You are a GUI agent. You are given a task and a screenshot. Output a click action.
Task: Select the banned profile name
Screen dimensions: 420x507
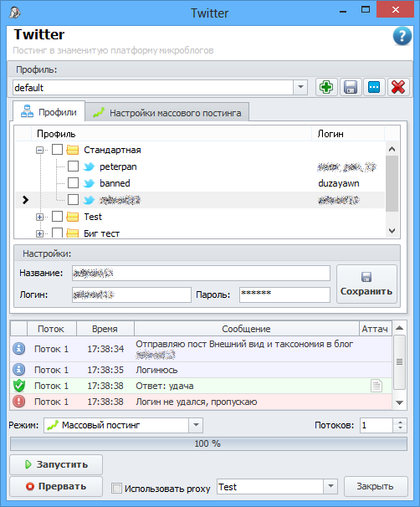coord(115,183)
